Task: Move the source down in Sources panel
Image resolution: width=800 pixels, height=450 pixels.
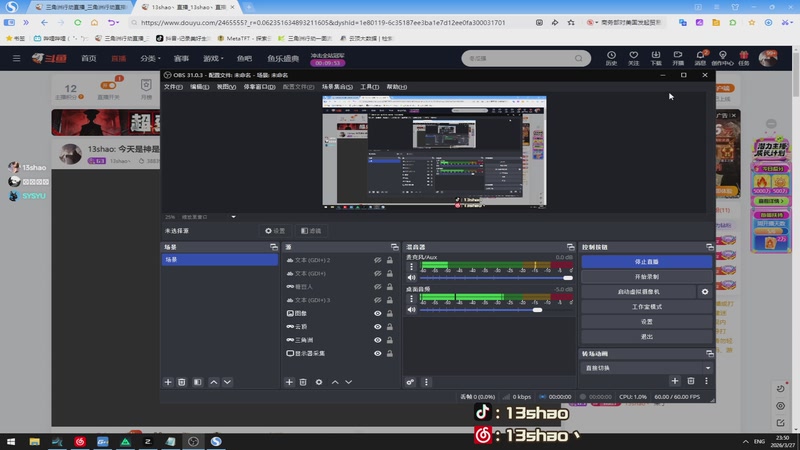Action: [348, 382]
